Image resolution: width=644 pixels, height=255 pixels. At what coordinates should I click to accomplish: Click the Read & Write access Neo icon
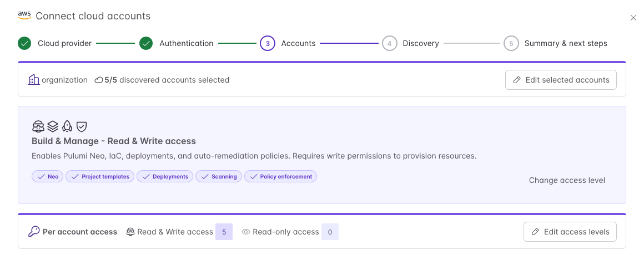click(x=130, y=232)
